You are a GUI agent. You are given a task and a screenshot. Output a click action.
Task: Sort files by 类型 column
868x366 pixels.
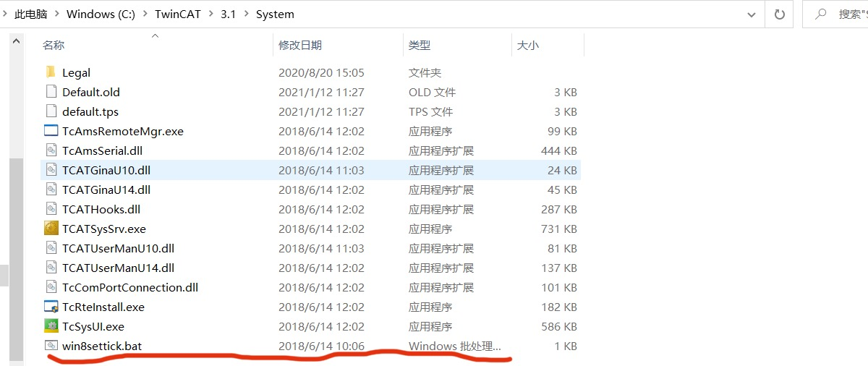420,45
